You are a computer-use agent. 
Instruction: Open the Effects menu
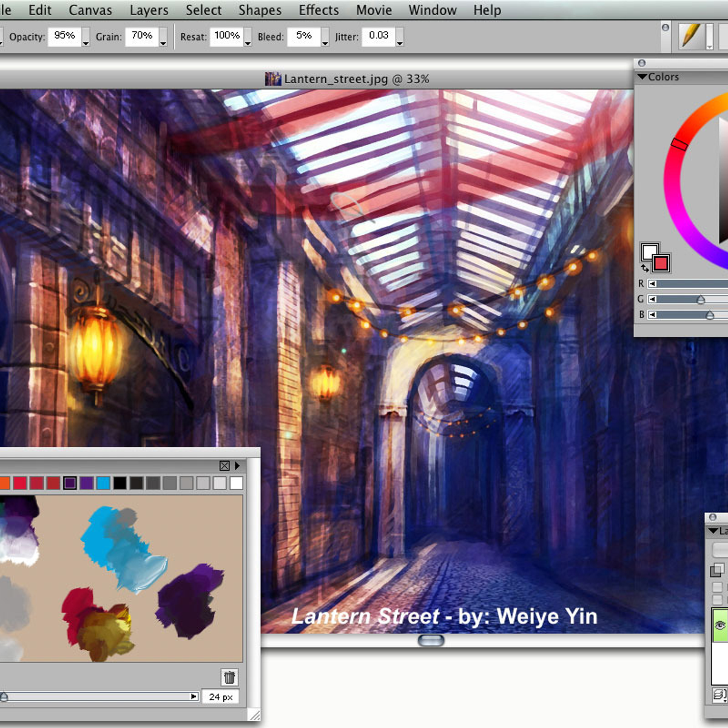pos(318,10)
